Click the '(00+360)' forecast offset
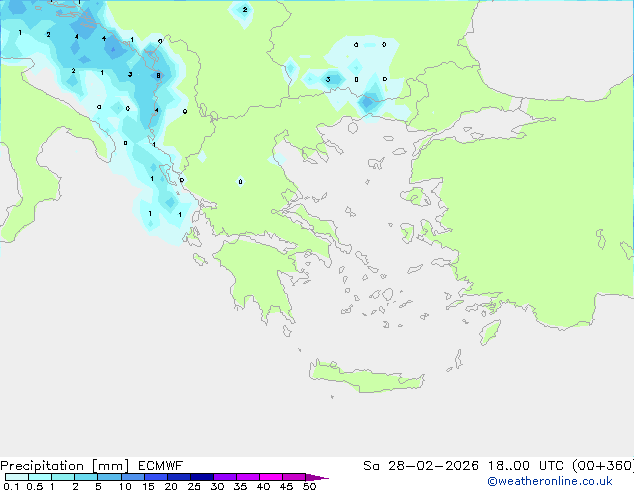 pos(603,466)
